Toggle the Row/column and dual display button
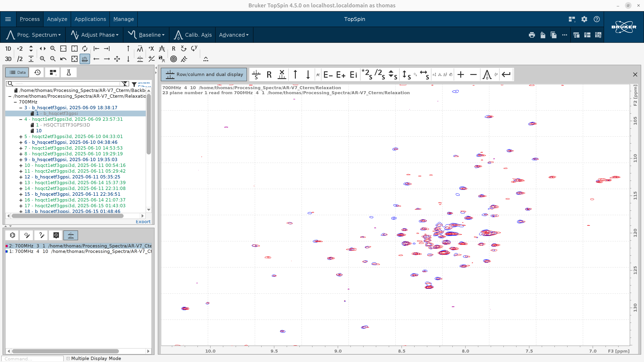Screen dimensions: 644x362 [x=204, y=74]
